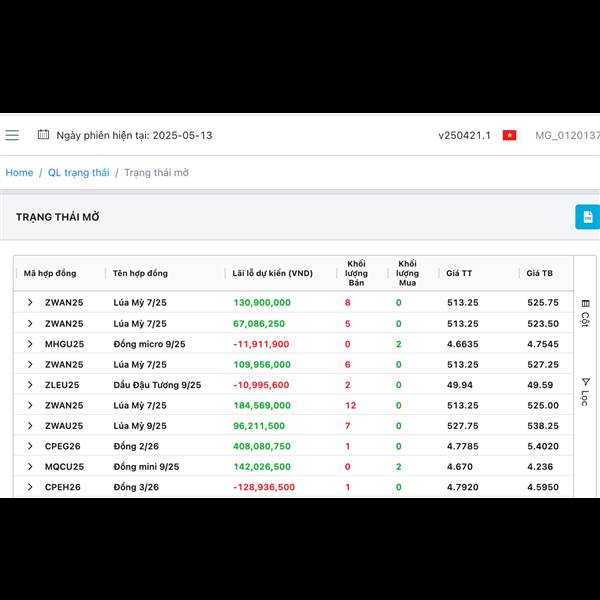Expand the MHGU25 Đồng micro row
Viewport: 600px width, 600px height.
coord(30,344)
